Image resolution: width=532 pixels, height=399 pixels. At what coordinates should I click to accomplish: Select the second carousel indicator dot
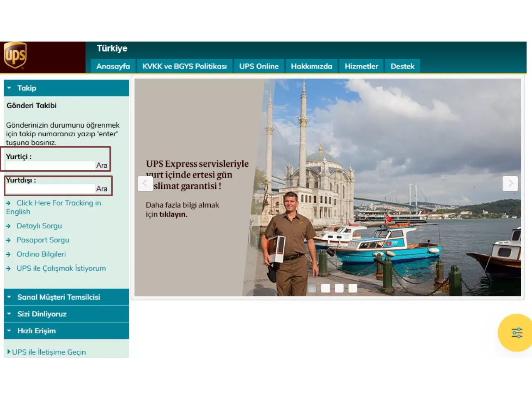pyautogui.click(x=326, y=288)
